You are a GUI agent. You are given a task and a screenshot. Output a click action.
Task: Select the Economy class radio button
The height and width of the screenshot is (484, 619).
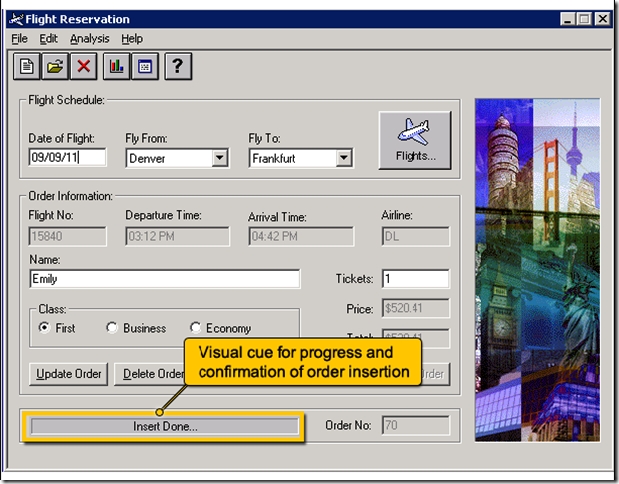tap(195, 328)
